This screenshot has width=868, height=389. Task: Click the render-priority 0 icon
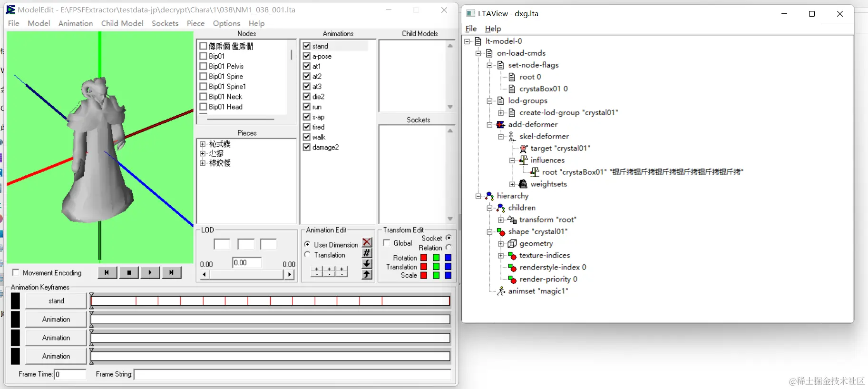pos(512,279)
